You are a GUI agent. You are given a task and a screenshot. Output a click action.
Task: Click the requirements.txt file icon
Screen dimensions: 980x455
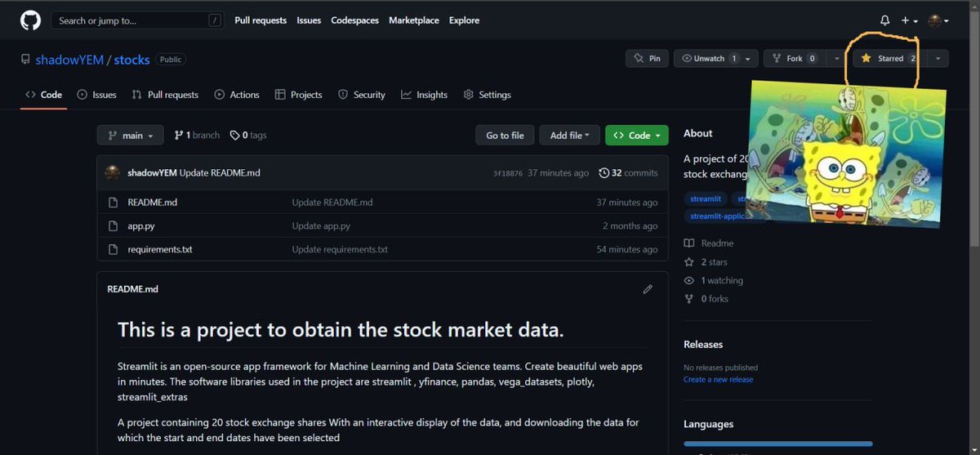tap(113, 249)
